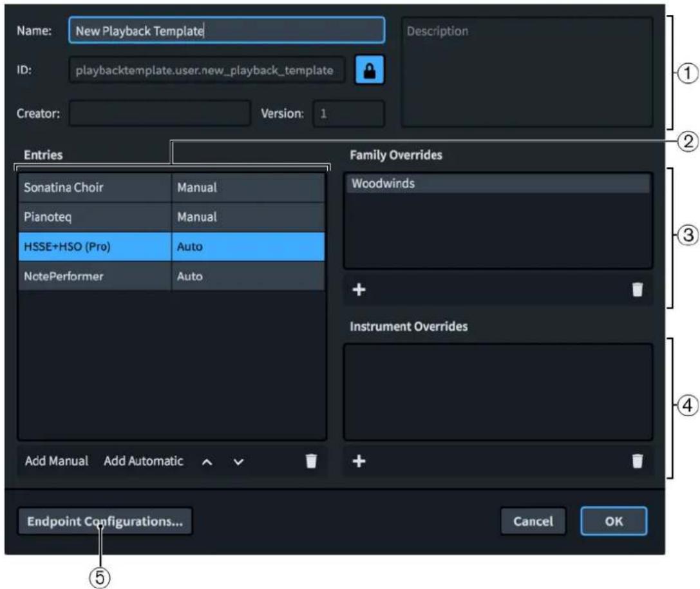
Task: Delete the selected entry with the Entries trash icon
Action: (x=311, y=461)
